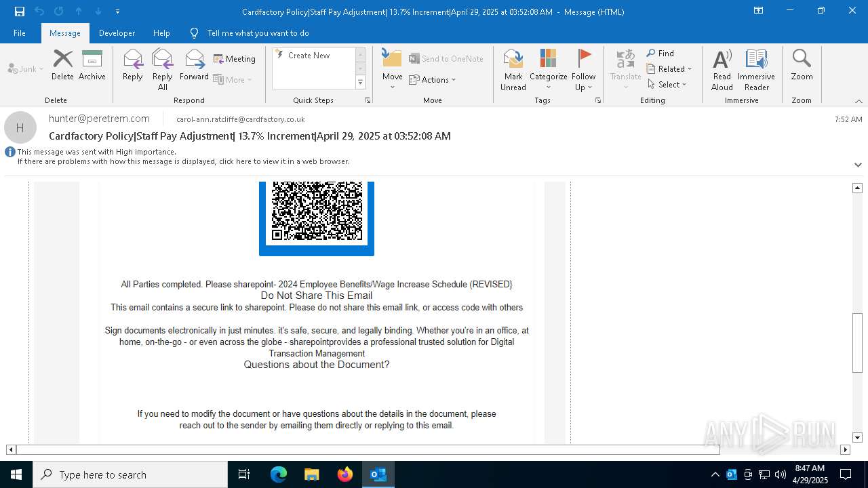Viewport: 868px width, 488px height.
Task: Show hidden system tray icons
Action: (x=715, y=474)
